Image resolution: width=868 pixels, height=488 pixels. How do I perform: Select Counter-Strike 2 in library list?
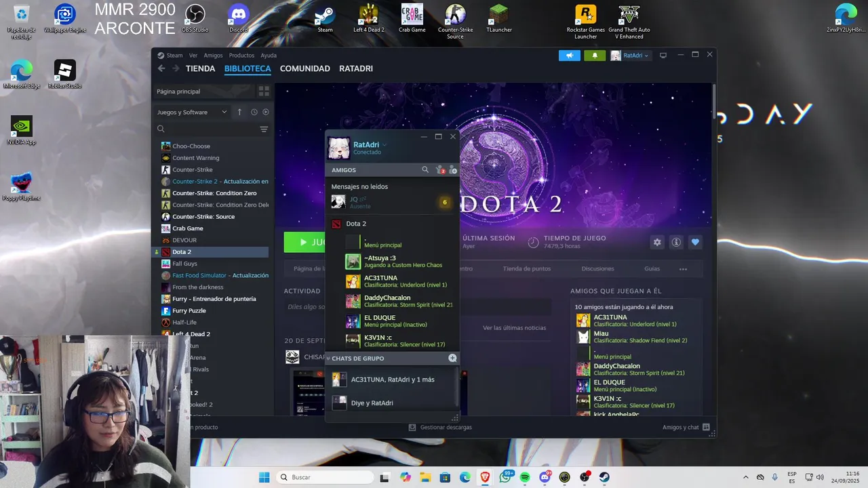tap(214, 182)
